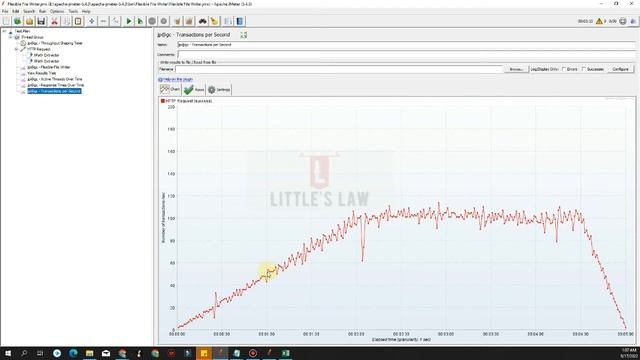Click the Reset Search toolbar icon
640x360 pixels.
point(214,21)
